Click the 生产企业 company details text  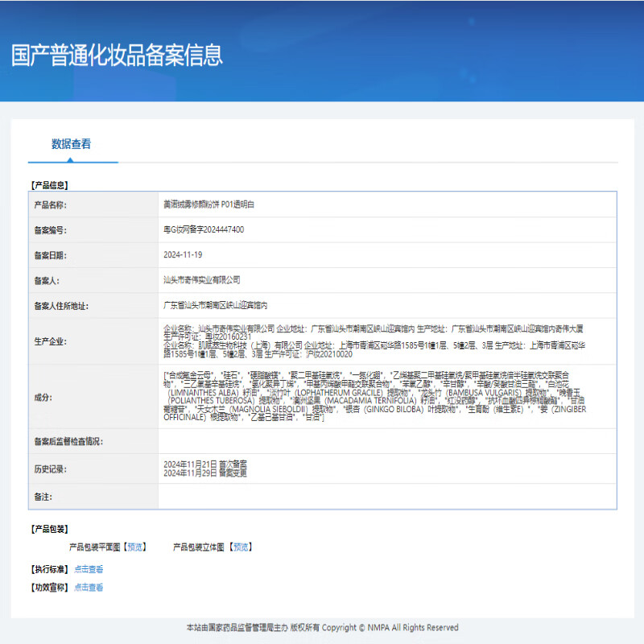(374, 341)
